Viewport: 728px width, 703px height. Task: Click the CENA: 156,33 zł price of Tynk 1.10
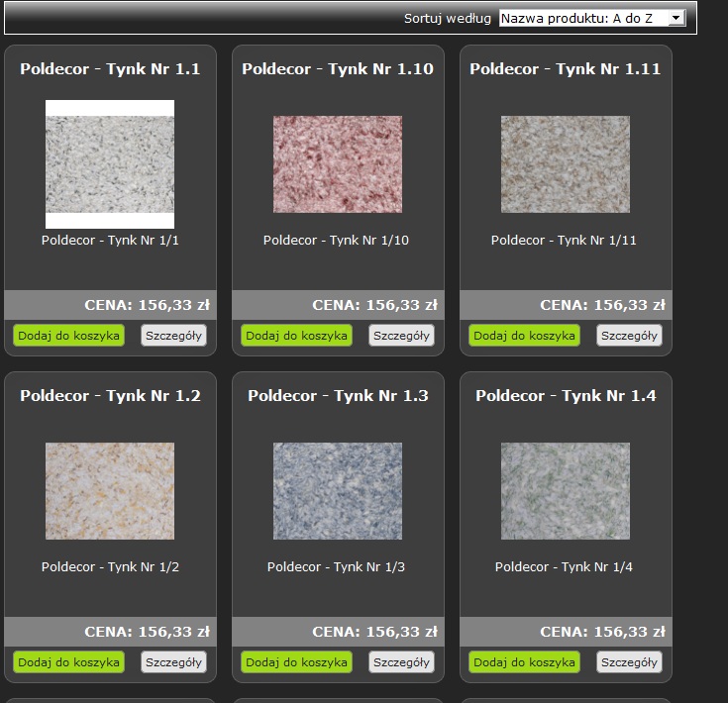pyautogui.click(x=374, y=305)
